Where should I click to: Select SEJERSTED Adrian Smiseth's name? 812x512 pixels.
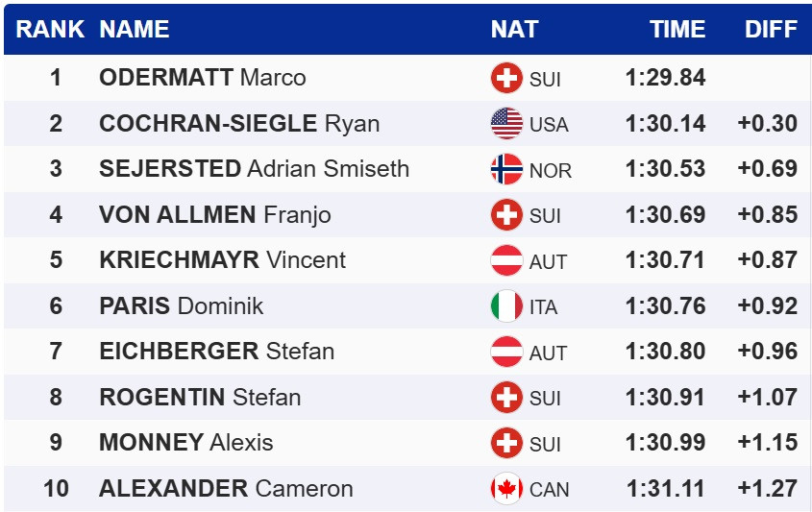click(254, 169)
